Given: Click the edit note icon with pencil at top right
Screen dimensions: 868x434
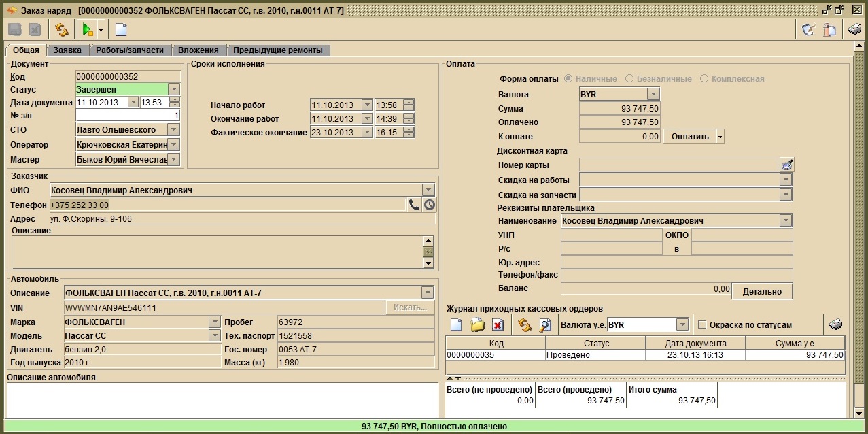Looking at the screenshot, I should coord(808,29).
